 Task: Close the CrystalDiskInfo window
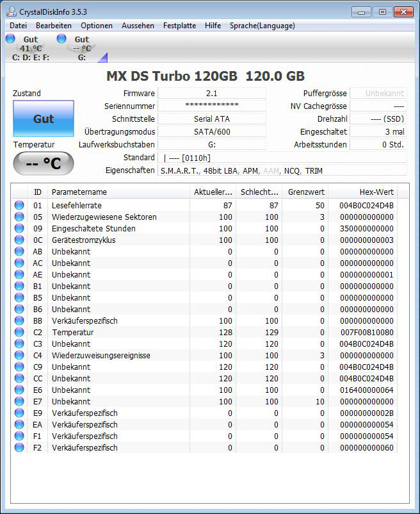403,12
